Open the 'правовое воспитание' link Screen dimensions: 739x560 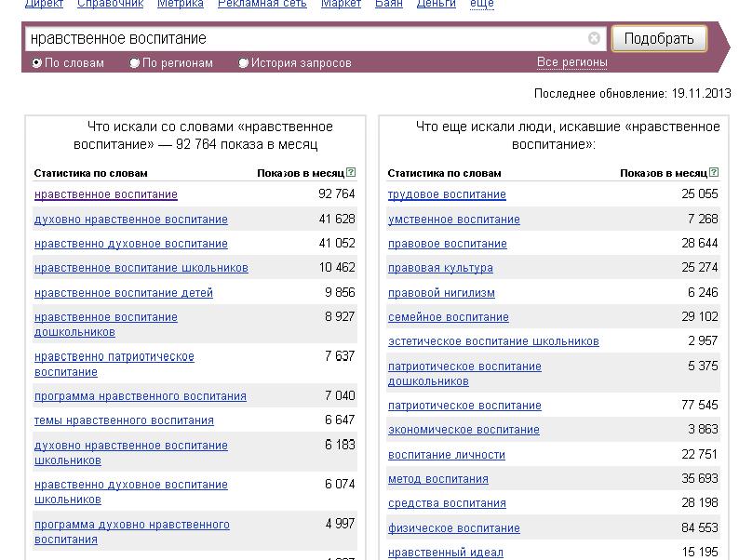pos(448,244)
